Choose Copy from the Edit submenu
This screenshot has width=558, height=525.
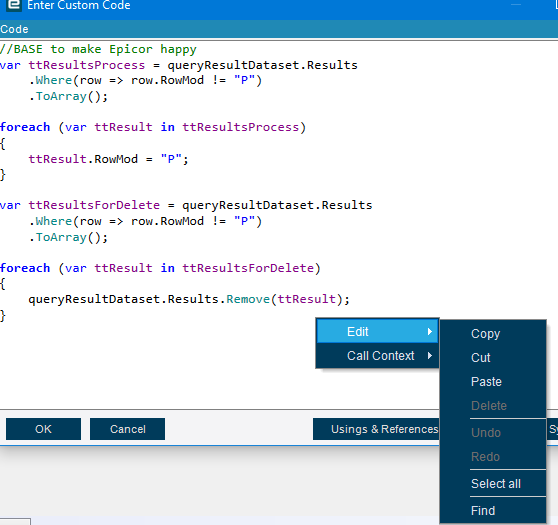click(485, 334)
